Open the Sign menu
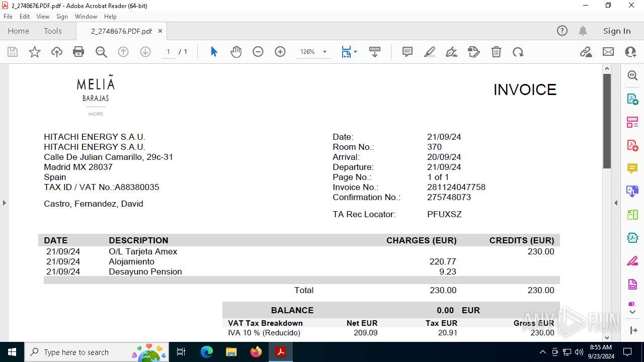 pyautogui.click(x=62, y=17)
